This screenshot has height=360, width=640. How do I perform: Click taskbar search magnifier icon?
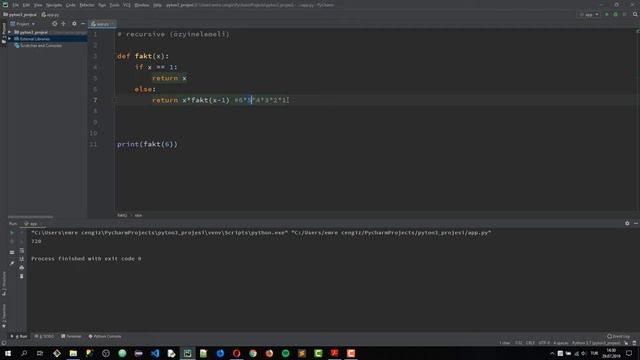click(24, 353)
